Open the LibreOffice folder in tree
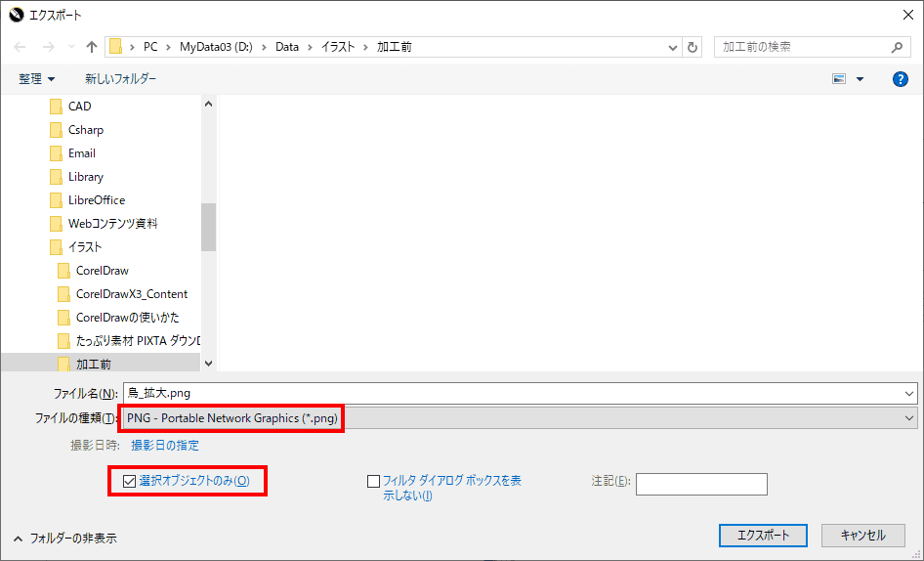This screenshot has width=924, height=561. [x=87, y=200]
